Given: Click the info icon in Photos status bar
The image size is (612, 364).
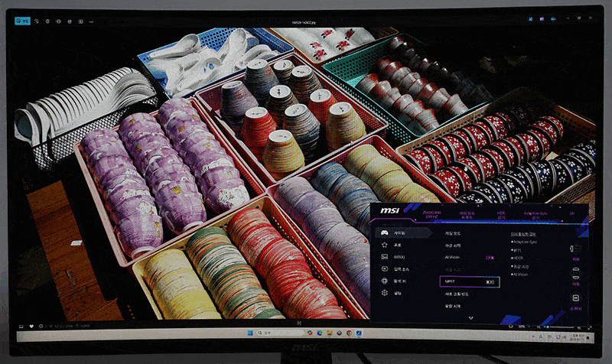Looking at the screenshot, I should (x=41, y=327).
